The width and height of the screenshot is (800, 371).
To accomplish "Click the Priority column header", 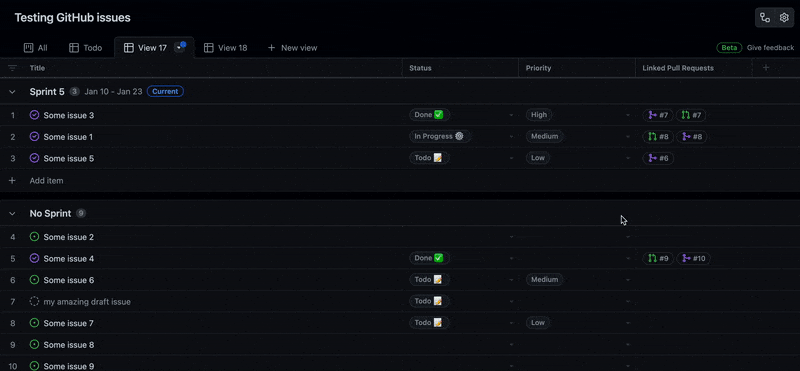I will (x=539, y=68).
